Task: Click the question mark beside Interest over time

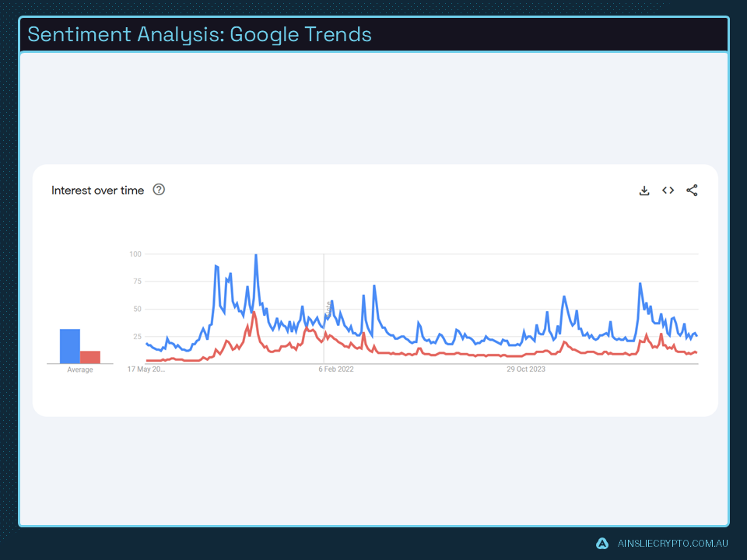Action: pyautogui.click(x=159, y=190)
